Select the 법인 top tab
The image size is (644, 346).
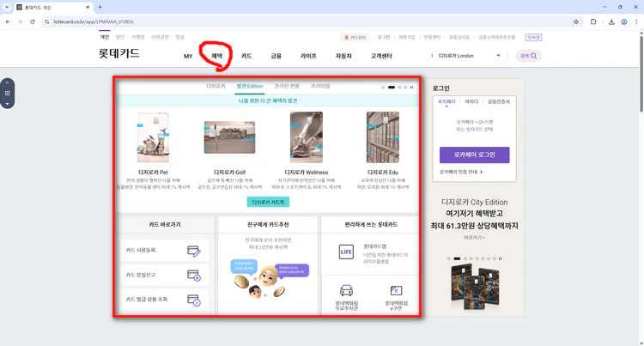coord(120,37)
